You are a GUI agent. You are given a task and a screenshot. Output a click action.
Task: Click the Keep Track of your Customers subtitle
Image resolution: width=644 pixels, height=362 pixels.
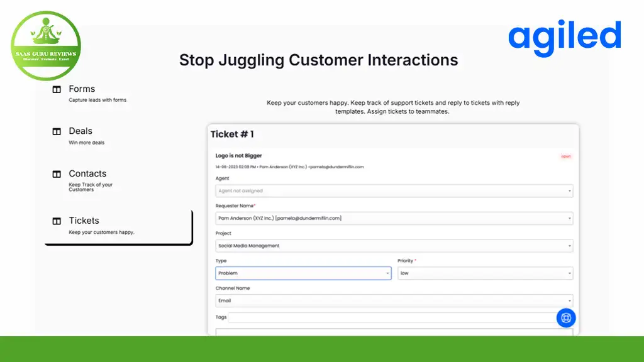91,187
